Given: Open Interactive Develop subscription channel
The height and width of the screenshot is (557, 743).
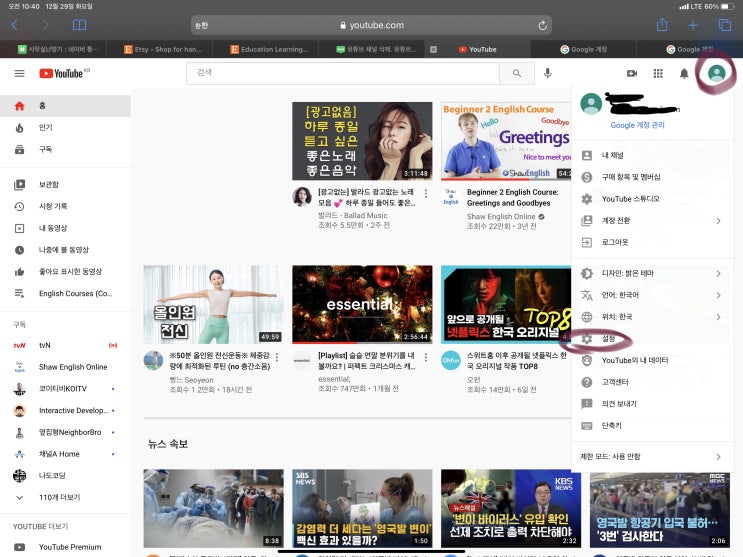Looking at the screenshot, I should [65, 411].
